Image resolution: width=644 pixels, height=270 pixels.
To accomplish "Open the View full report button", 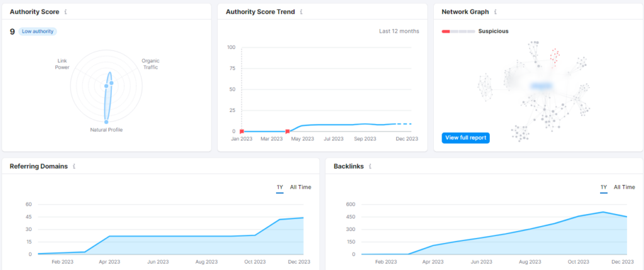I will [x=466, y=138].
